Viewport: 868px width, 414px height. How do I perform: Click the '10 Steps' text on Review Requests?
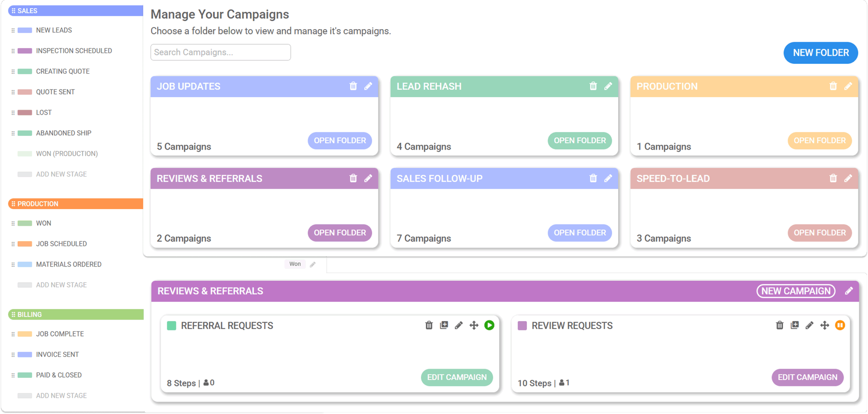(x=534, y=383)
